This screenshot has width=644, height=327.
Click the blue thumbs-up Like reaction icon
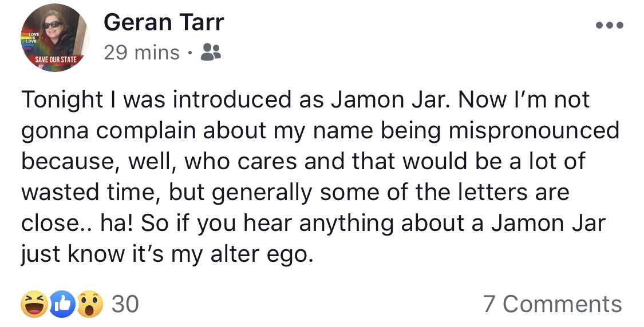[x=62, y=305]
